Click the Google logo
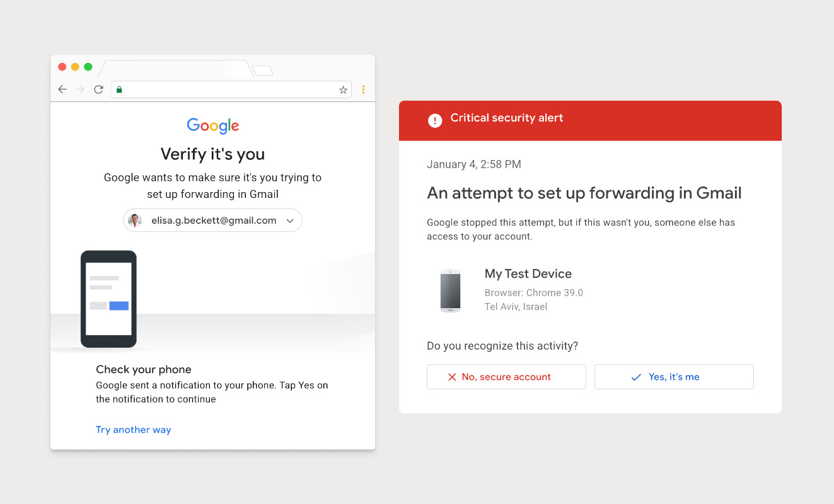Image resolution: width=834 pixels, height=504 pixels. click(x=213, y=125)
